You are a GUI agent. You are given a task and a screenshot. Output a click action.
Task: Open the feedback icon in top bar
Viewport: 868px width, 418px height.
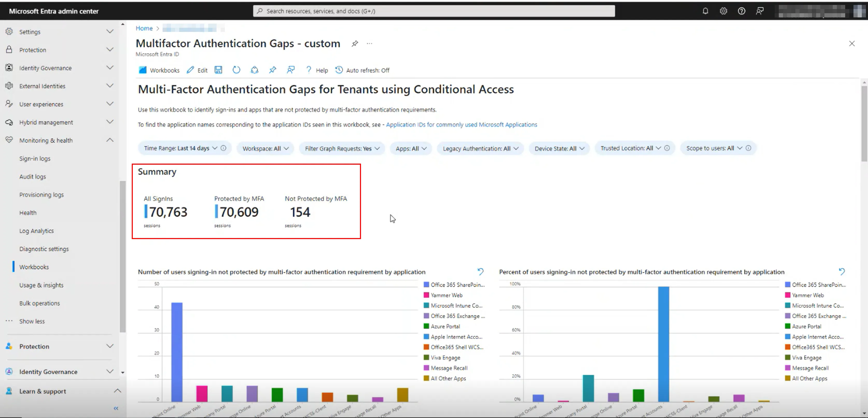coord(760,11)
